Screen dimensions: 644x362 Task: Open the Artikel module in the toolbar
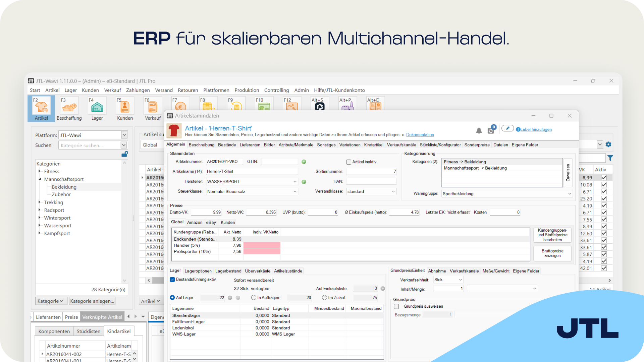tap(41, 109)
